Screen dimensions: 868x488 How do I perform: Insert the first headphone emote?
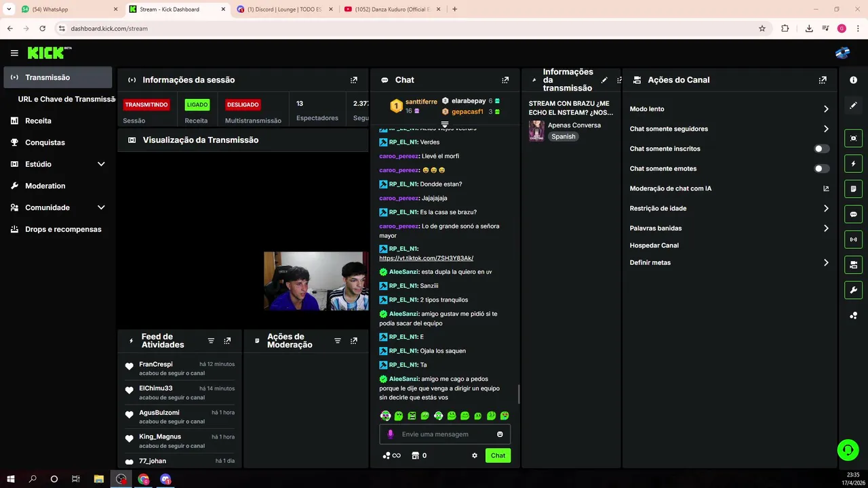click(x=385, y=415)
